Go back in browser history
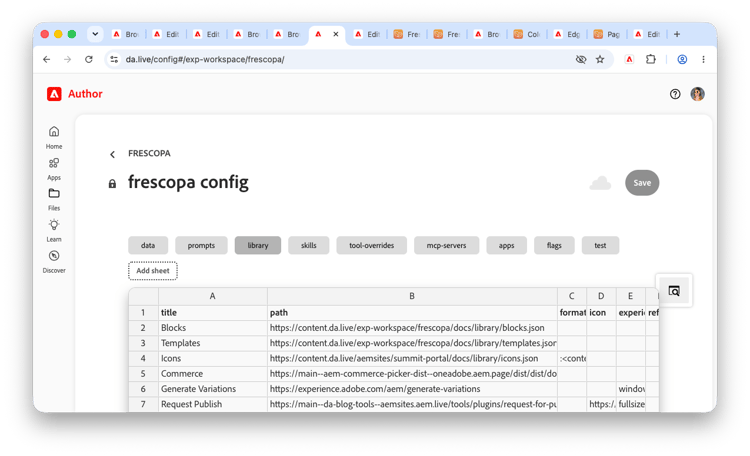The height and width of the screenshot is (456, 750). (46, 59)
